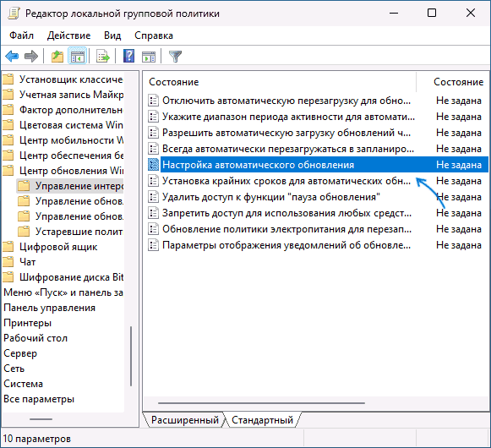This screenshot has width=491, height=448.
Task: Toggle the show/hide action pane icon
Action: tap(149, 57)
